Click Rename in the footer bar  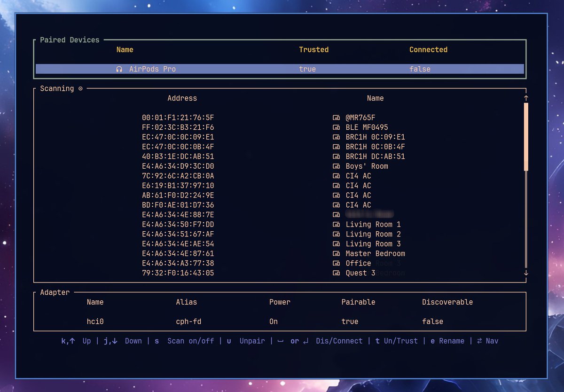click(452, 341)
